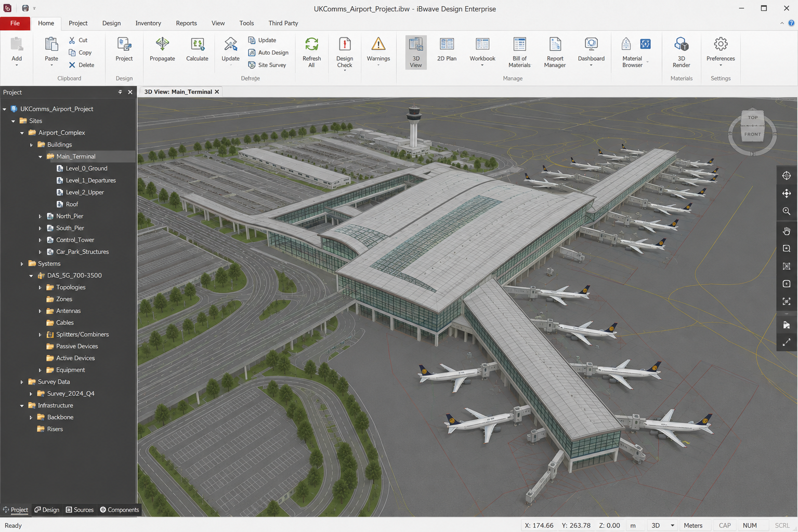Activate the hand pan tool in viewport toolbar
The image size is (798, 532).
click(787, 231)
